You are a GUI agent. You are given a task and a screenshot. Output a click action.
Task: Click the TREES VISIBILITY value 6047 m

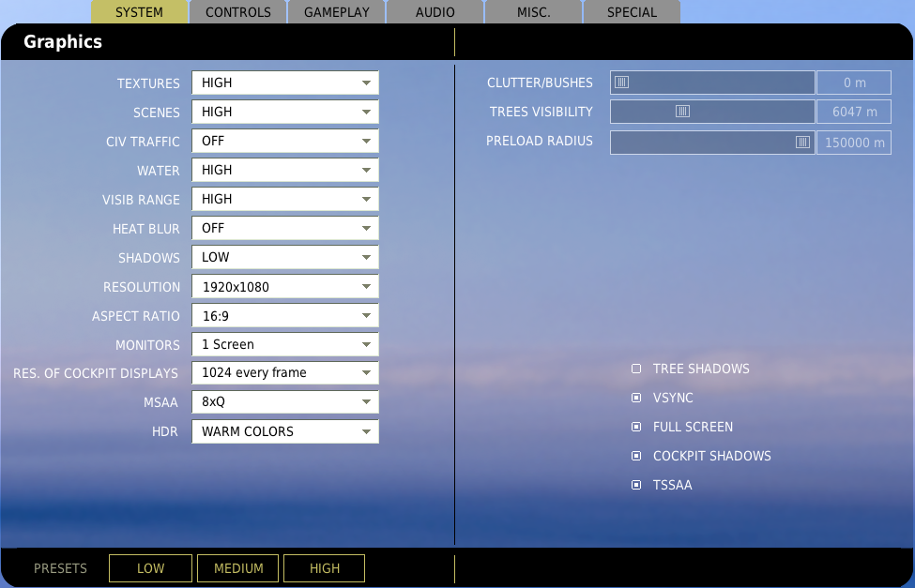[854, 112]
